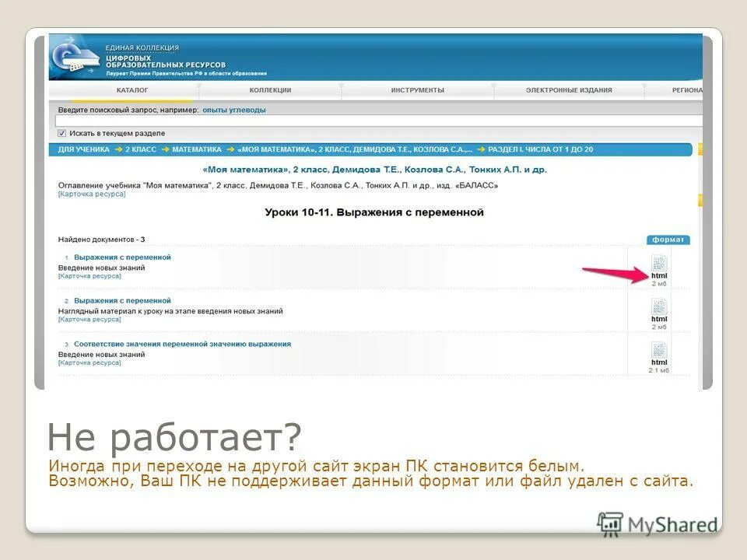747x560 pixels.
Task: Open the html file icon for first resource
Action: [658, 263]
